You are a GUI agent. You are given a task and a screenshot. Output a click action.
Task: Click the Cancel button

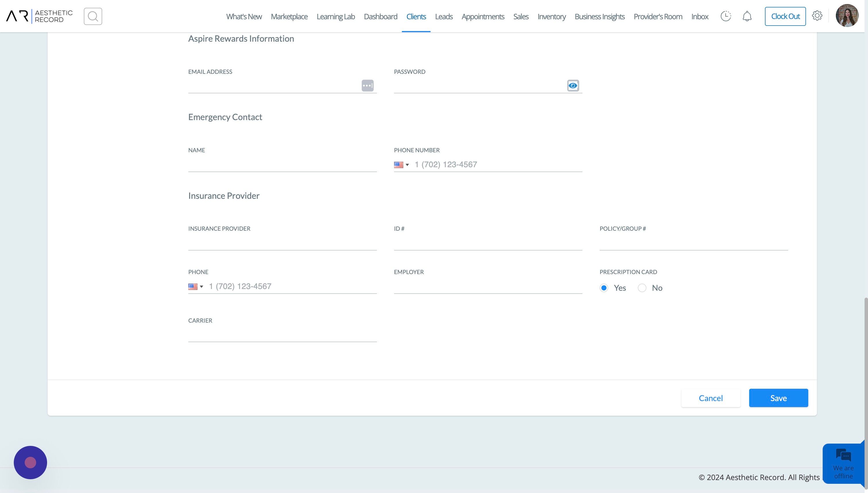[711, 398]
